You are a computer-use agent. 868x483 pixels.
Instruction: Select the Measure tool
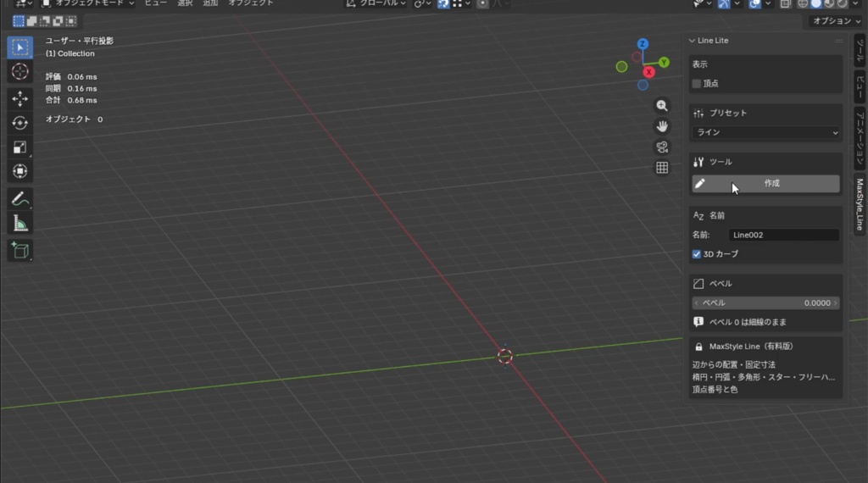tap(20, 223)
